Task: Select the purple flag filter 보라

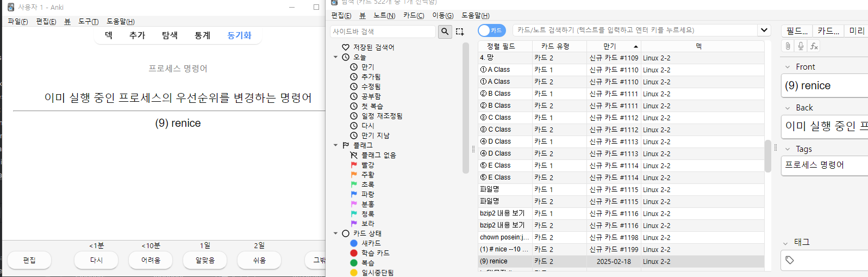Action: tap(363, 224)
